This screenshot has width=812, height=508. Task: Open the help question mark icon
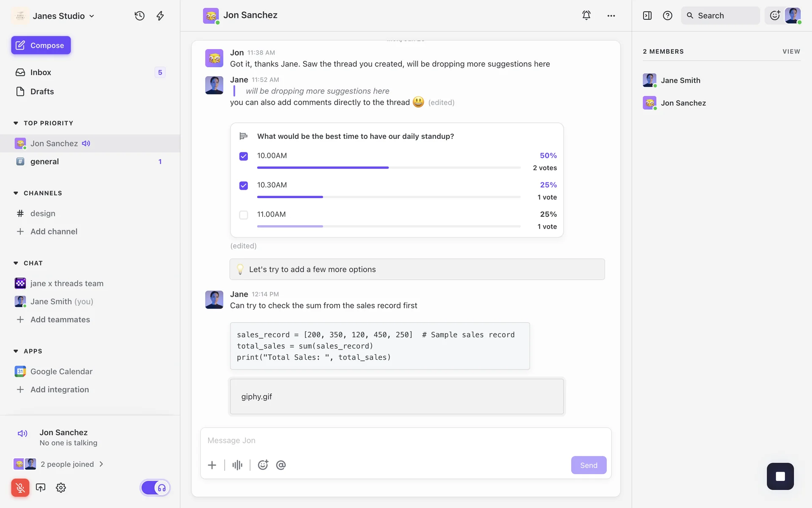click(x=667, y=16)
